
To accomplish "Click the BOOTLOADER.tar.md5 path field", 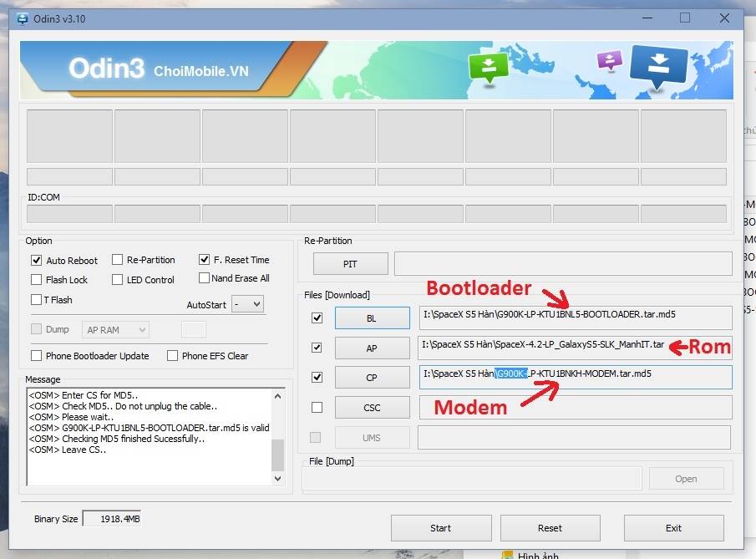I will click(576, 318).
